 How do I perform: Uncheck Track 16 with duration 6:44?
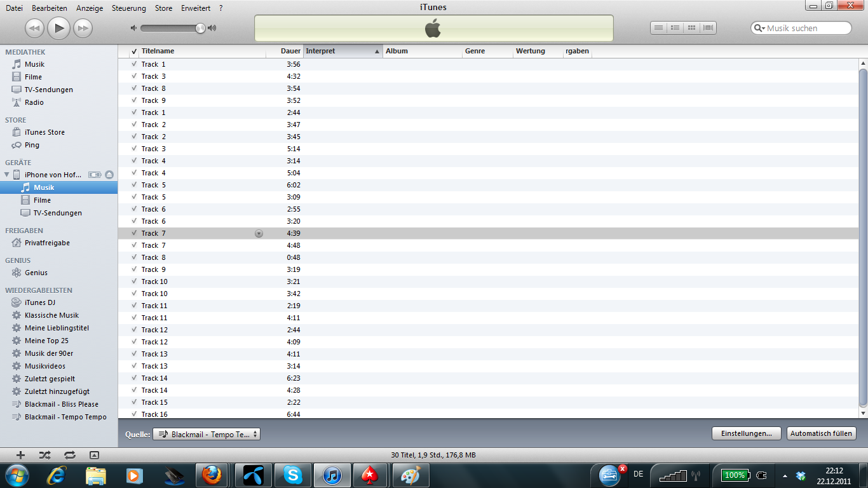coord(134,414)
